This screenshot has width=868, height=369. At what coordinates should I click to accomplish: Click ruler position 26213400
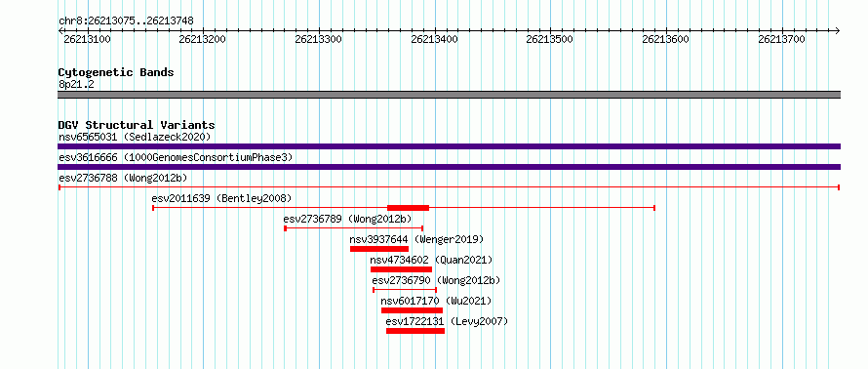(x=435, y=39)
